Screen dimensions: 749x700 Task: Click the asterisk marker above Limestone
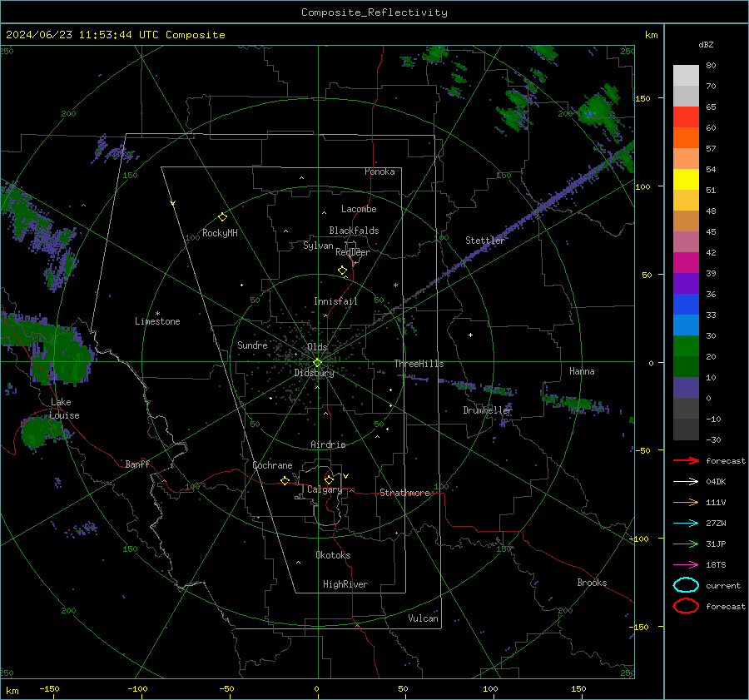157,314
